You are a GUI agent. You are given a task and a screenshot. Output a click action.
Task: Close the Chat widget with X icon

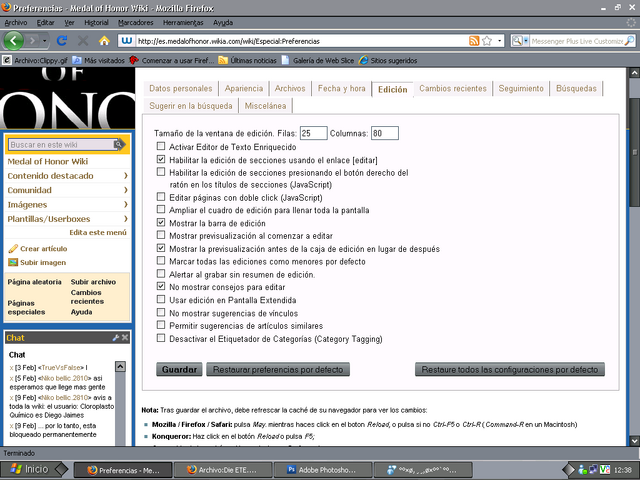coord(125,338)
